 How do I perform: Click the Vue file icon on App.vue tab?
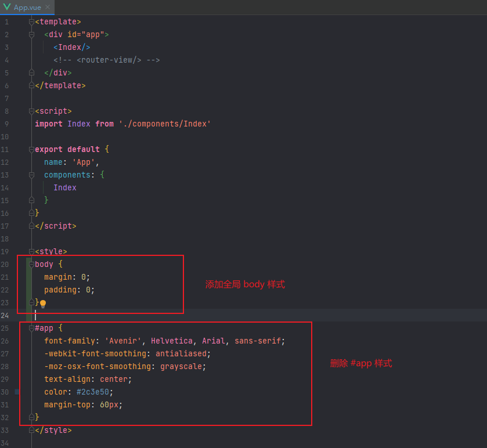[x=7, y=7]
